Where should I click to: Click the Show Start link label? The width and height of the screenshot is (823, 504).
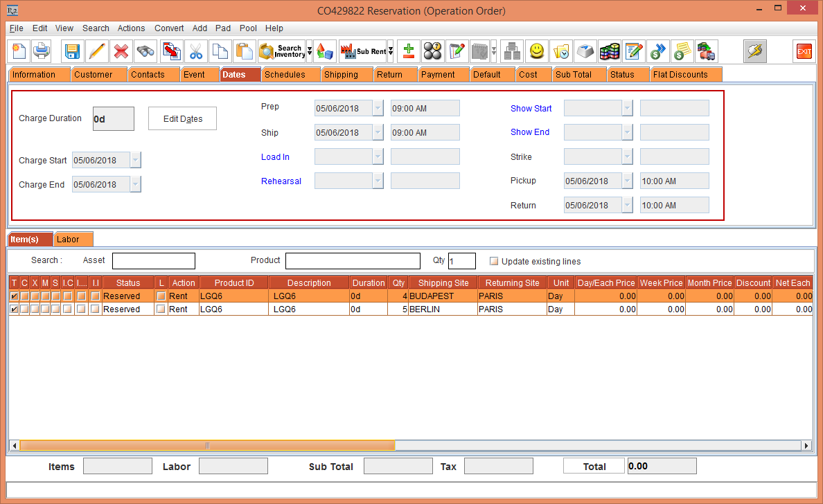tap(531, 109)
